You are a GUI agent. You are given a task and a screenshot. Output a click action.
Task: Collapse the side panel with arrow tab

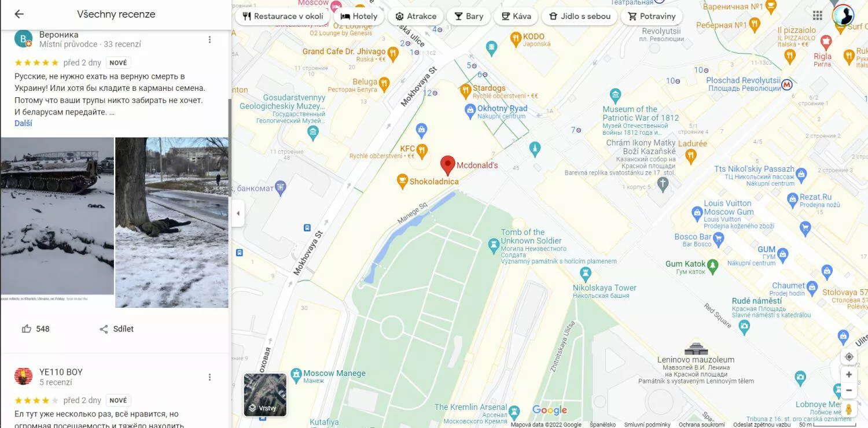(x=238, y=213)
